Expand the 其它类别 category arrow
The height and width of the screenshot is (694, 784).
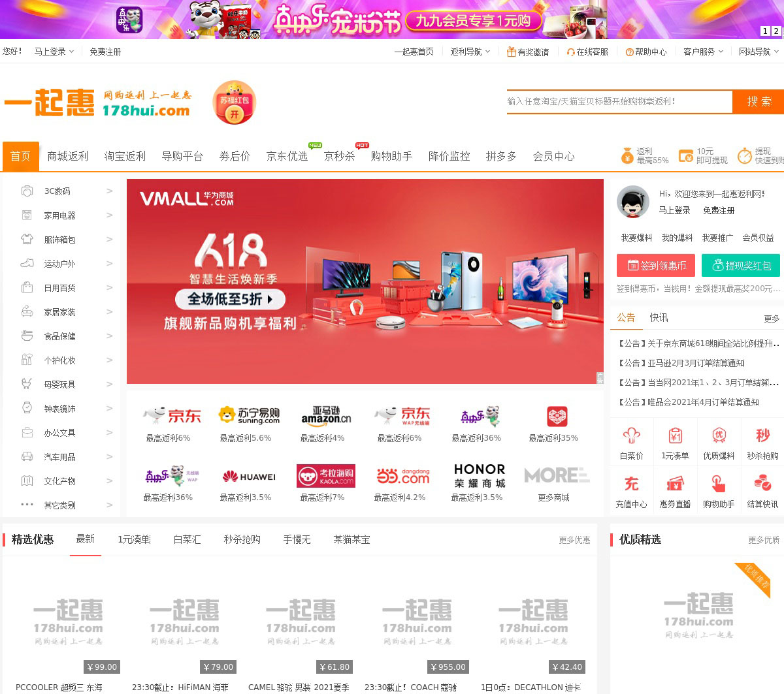(109, 505)
